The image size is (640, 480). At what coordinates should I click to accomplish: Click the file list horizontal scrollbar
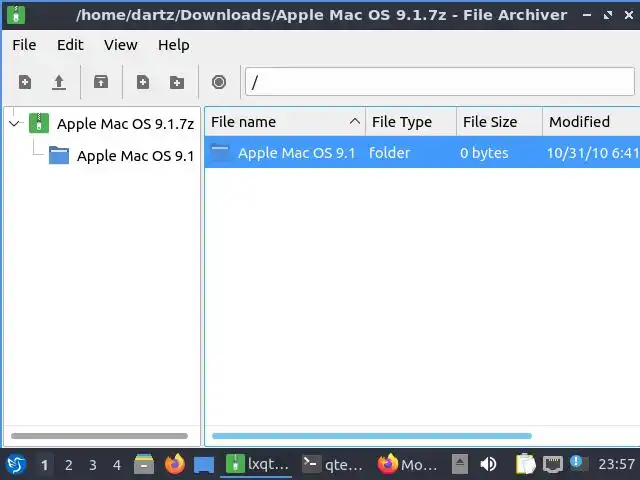(x=372, y=436)
